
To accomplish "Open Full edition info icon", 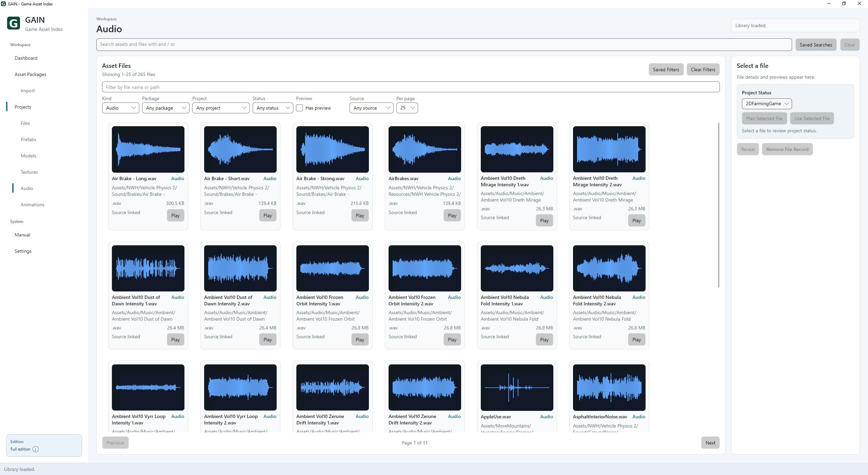I will 36,449.
